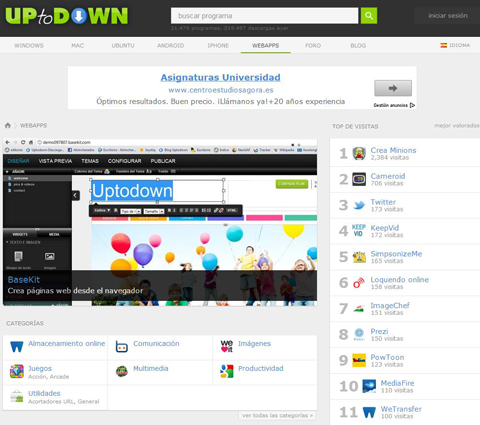The width and height of the screenshot is (480, 425).
Task: Open the Android tab
Action: [171, 45]
